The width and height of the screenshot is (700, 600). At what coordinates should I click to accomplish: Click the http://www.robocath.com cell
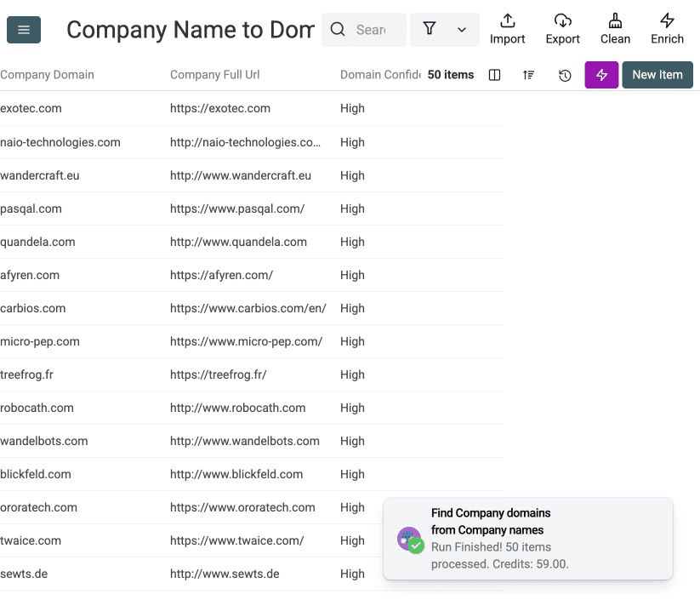pyautogui.click(x=238, y=408)
